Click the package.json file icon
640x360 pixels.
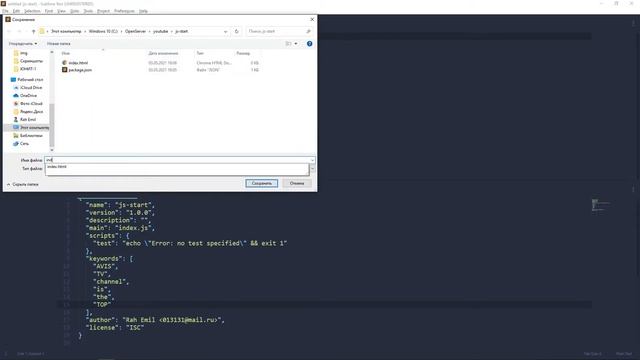click(64, 70)
